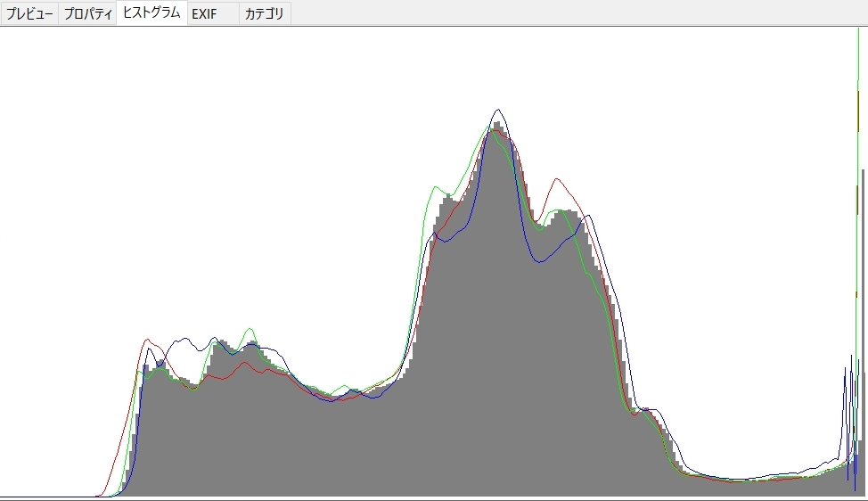Click the low flat gray area before the right spike
This screenshot has height=501, width=868.
(x=757, y=488)
